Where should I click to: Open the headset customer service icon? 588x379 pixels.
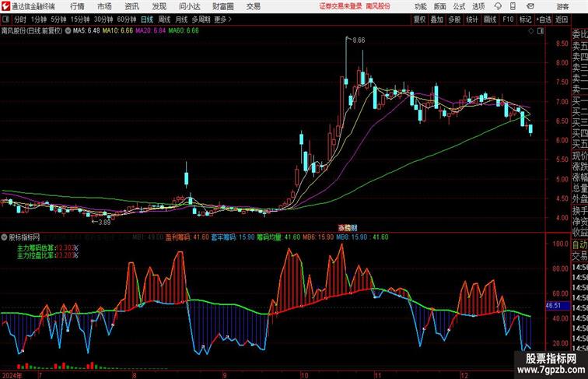(498, 6)
